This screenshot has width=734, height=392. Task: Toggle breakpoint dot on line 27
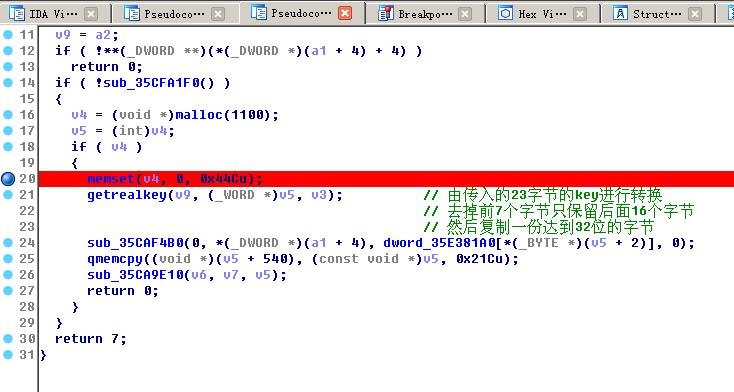click(x=7, y=291)
